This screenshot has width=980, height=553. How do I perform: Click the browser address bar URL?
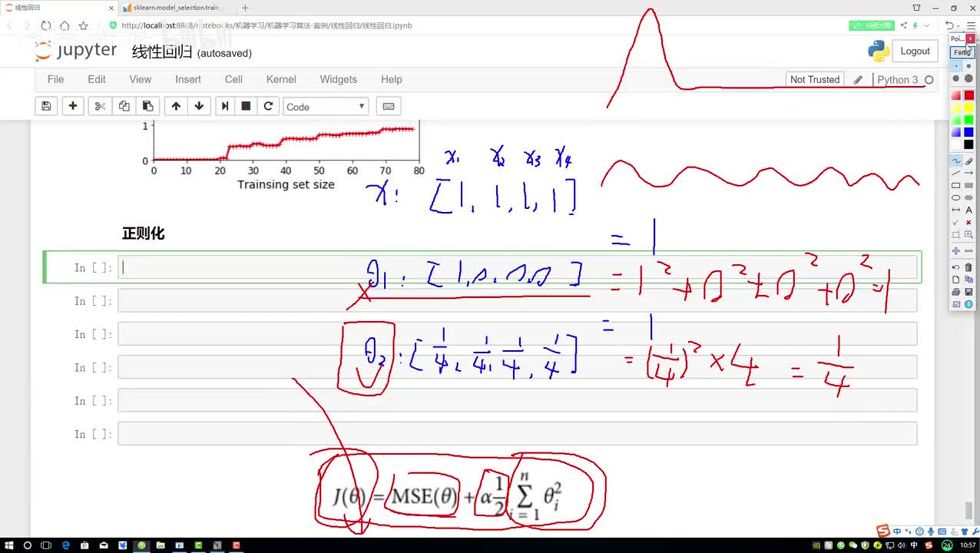[267, 25]
